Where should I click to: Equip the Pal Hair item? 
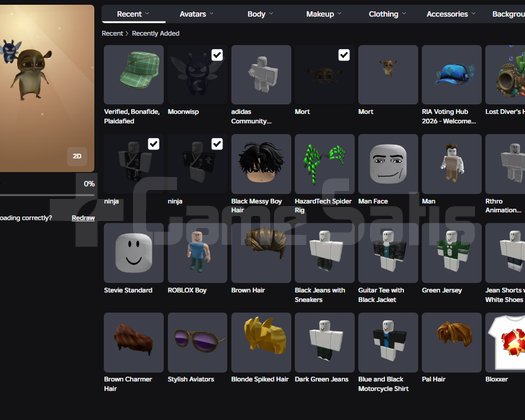coord(452,342)
